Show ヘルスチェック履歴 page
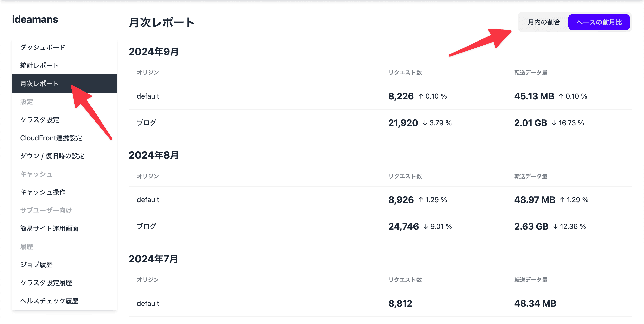 coord(49,301)
